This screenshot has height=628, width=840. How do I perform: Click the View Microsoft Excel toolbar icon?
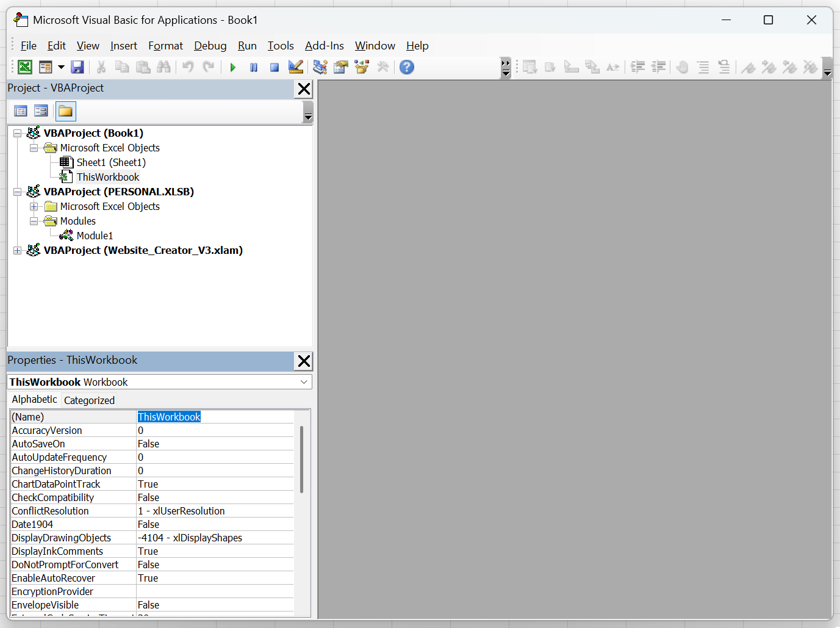[x=25, y=67]
